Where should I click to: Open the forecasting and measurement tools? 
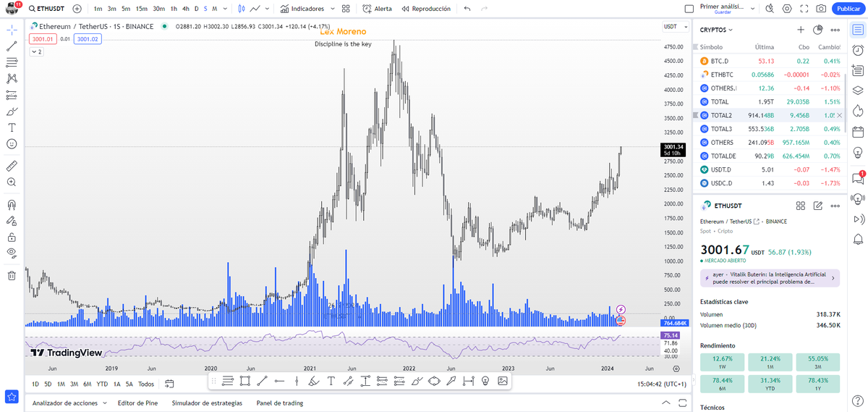tap(12, 95)
